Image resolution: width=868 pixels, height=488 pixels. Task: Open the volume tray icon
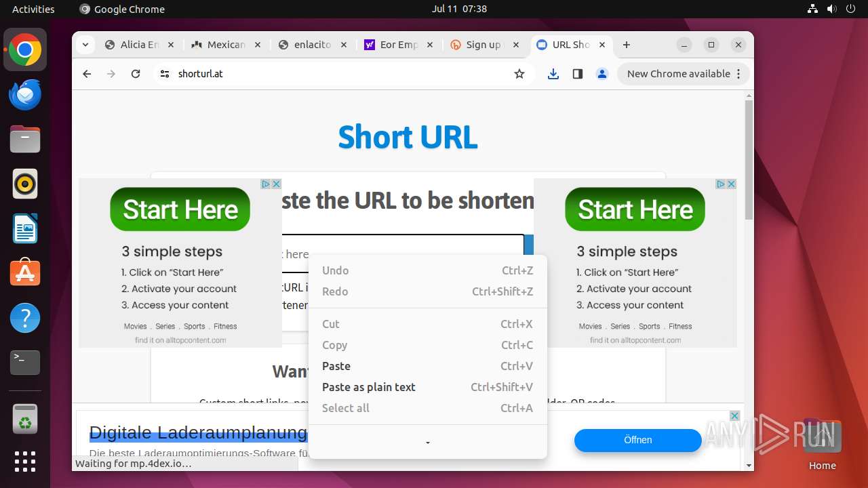[832, 9]
